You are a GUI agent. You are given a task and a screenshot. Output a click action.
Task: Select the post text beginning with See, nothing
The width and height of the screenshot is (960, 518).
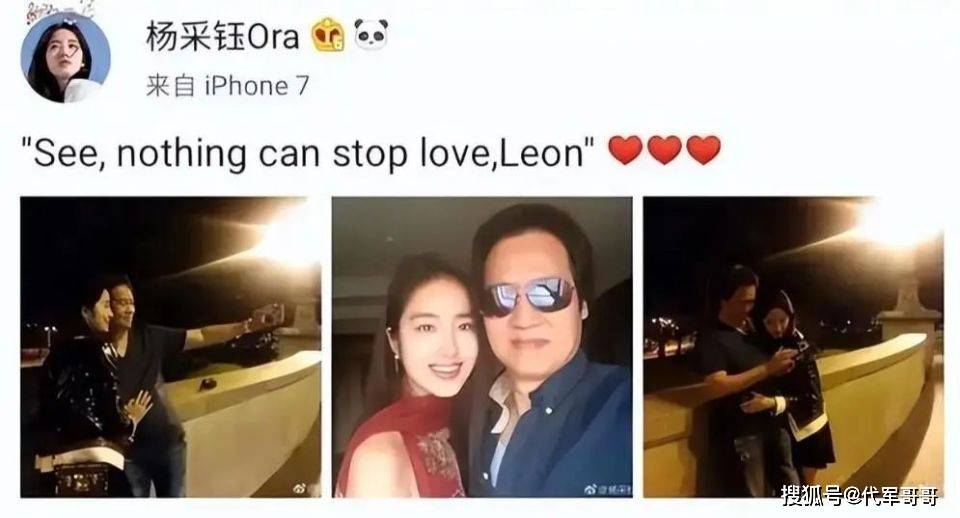click(x=309, y=152)
